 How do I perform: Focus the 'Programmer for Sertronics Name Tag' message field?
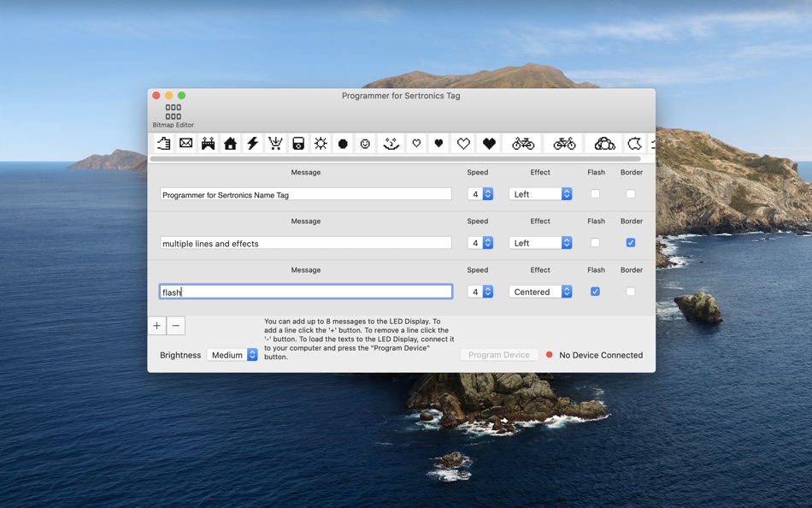(x=305, y=194)
